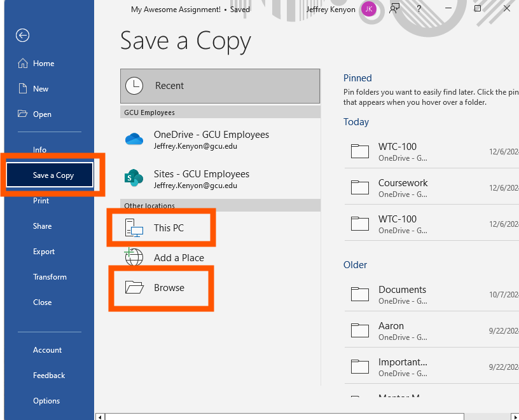519x420 pixels.
Task: Open Word Options
Action: point(50,401)
